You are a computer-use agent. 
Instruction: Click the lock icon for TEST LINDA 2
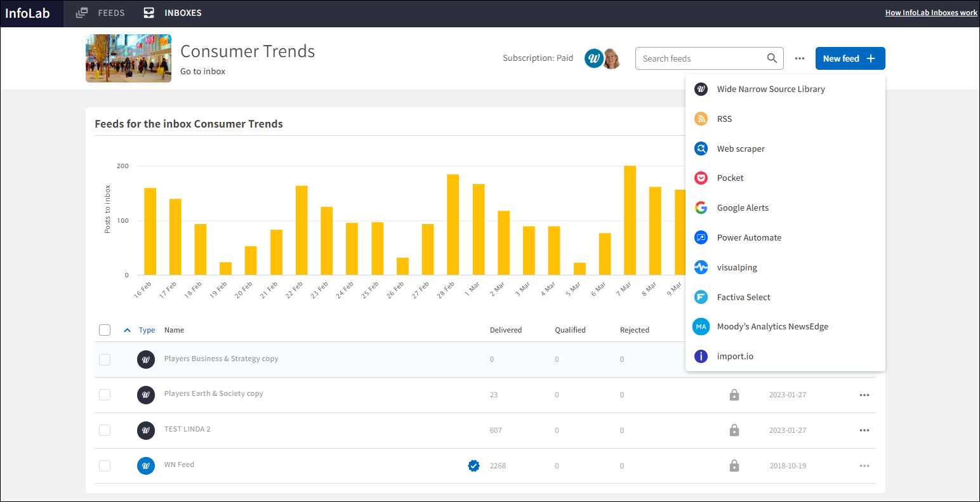pos(734,430)
